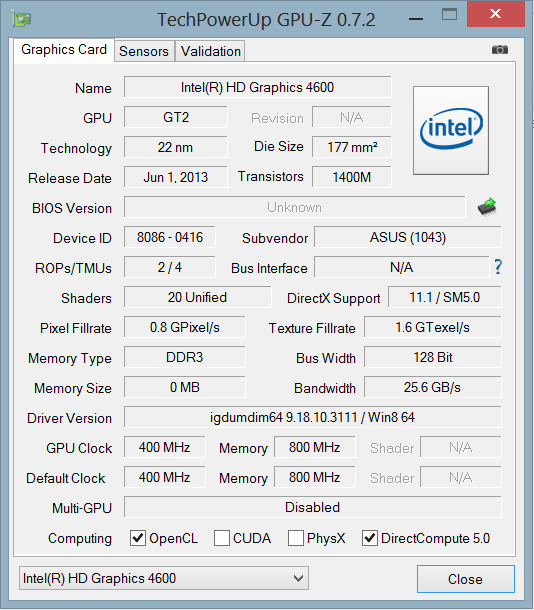Screen dimensions: 534x610
Task: Click the Die Size field 177 mm²
Action: (352, 147)
